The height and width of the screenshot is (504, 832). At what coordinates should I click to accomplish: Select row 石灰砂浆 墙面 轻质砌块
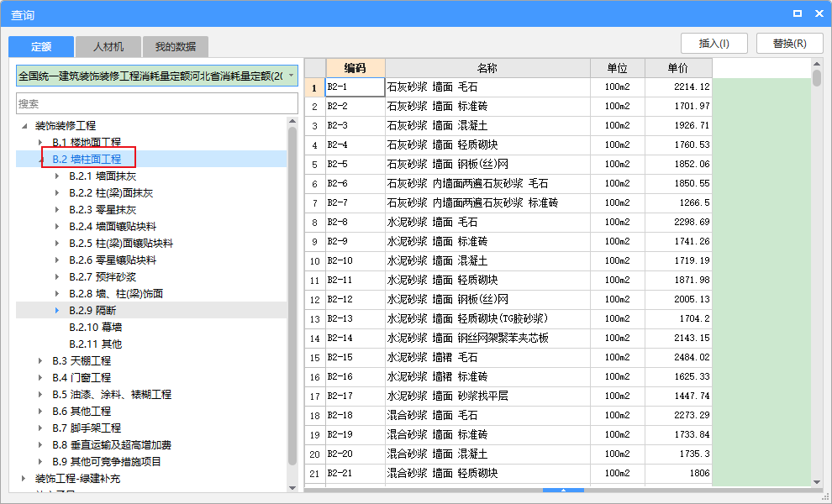point(487,144)
